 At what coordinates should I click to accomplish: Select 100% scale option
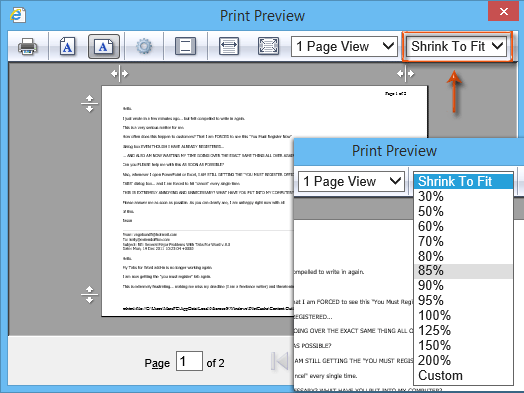(x=463, y=315)
